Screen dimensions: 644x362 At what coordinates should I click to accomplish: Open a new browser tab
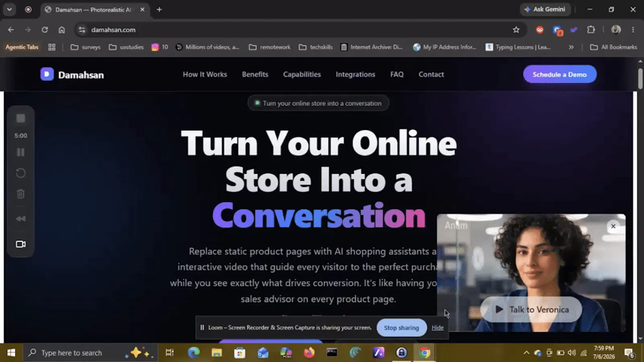pos(159,10)
